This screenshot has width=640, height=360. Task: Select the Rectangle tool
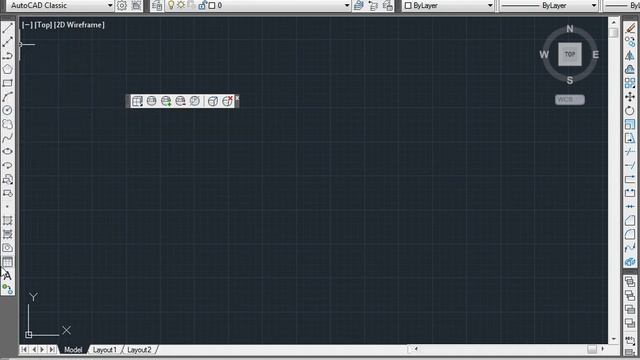pyautogui.click(x=7, y=83)
